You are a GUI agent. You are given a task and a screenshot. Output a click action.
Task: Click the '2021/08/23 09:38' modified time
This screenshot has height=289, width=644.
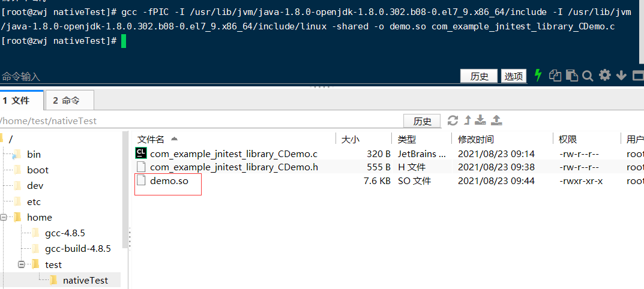click(x=496, y=167)
